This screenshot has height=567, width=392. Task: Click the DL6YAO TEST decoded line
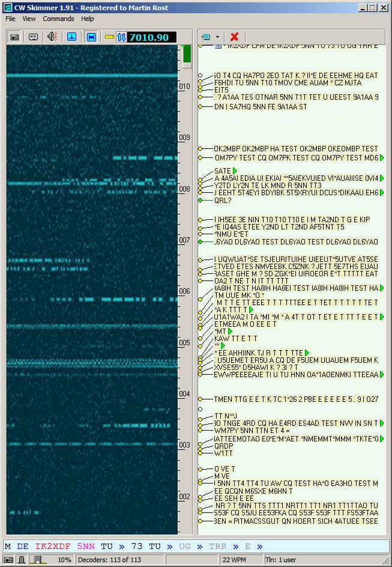click(296, 242)
